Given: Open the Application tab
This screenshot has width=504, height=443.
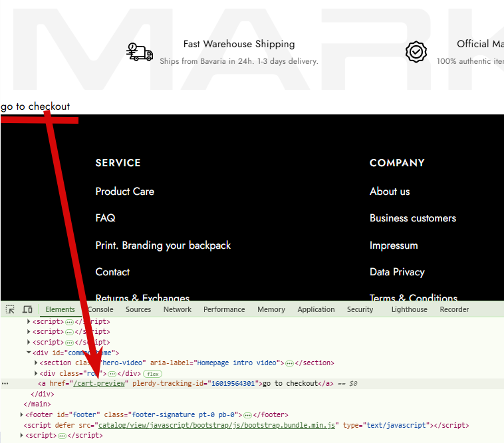Looking at the screenshot, I should [316, 309].
